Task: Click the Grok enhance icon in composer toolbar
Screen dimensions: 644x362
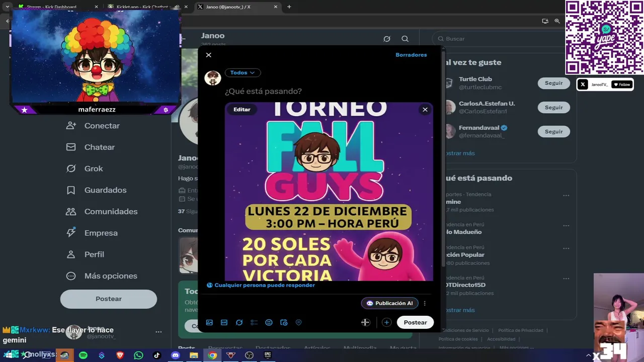Action: click(239, 322)
